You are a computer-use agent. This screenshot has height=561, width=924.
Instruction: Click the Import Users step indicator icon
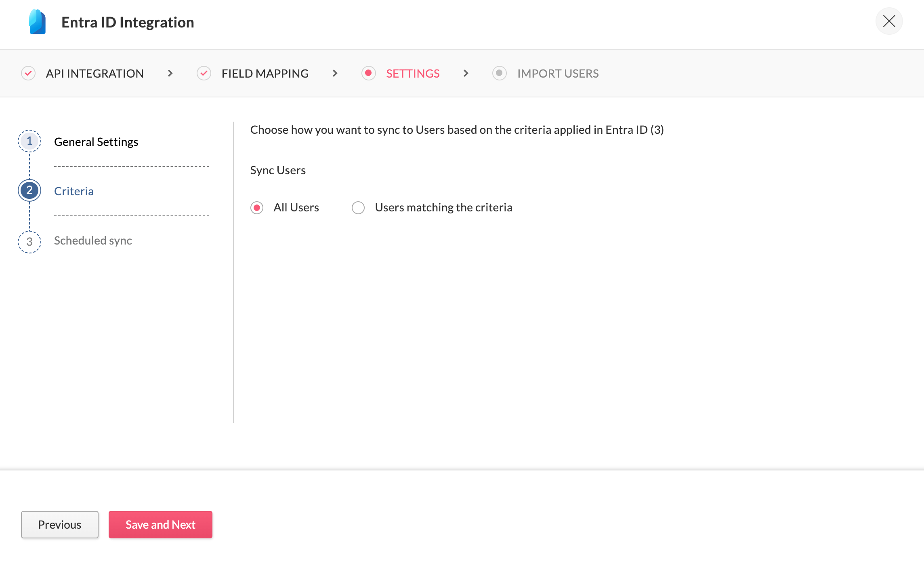coord(499,73)
